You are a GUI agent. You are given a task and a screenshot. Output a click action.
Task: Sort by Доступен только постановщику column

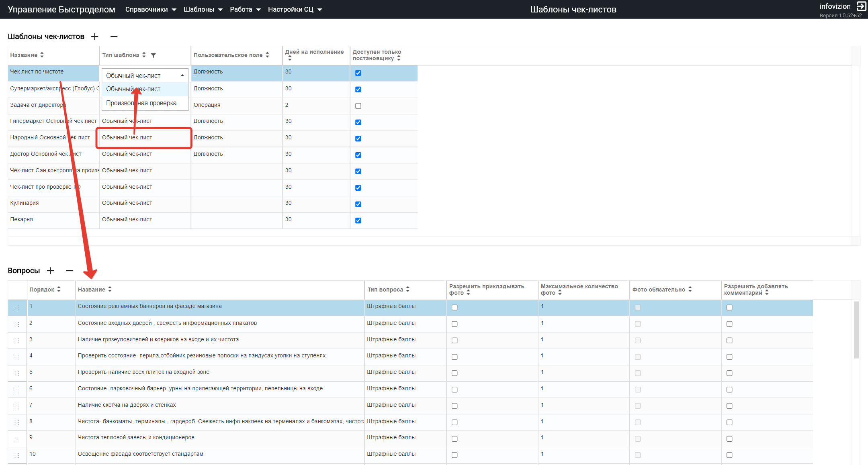(x=399, y=58)
